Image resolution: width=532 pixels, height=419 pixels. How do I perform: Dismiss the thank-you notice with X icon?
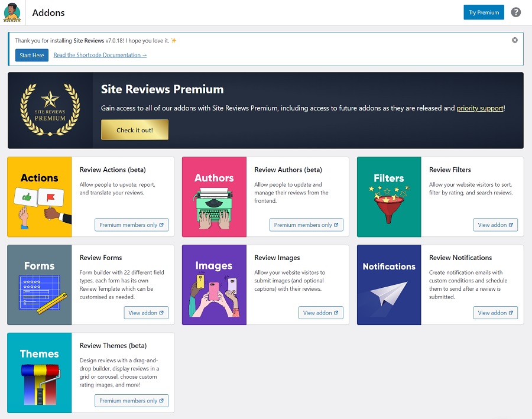coord(515,40)
